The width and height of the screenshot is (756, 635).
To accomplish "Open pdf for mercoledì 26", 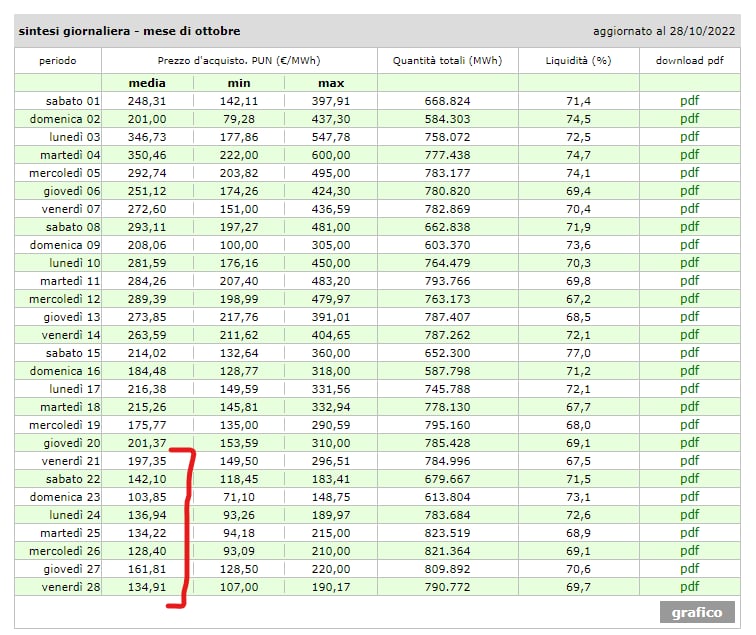I will [x=689, y=551].
